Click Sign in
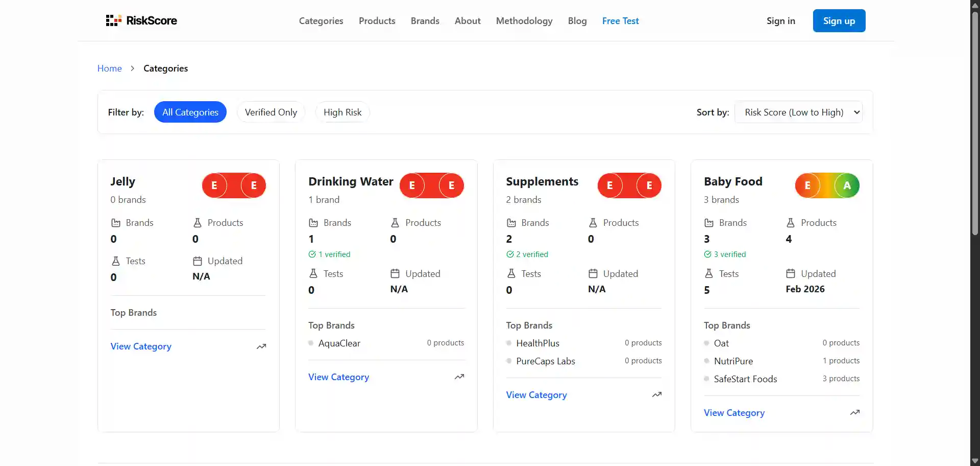This screenshot has width=980, height=466. coord(781,21)
